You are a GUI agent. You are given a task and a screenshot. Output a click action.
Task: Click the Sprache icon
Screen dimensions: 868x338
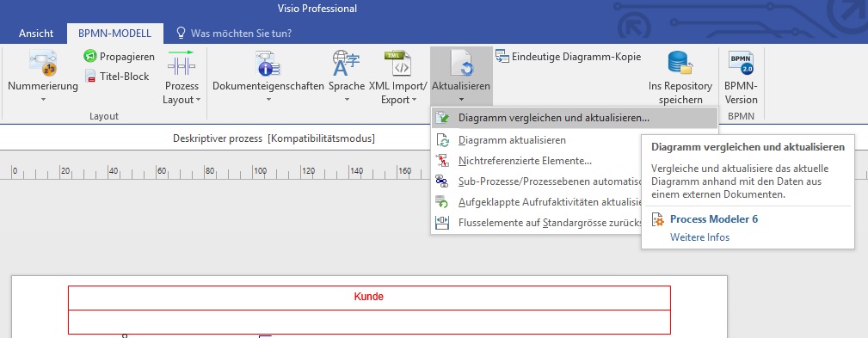(347, 63)
